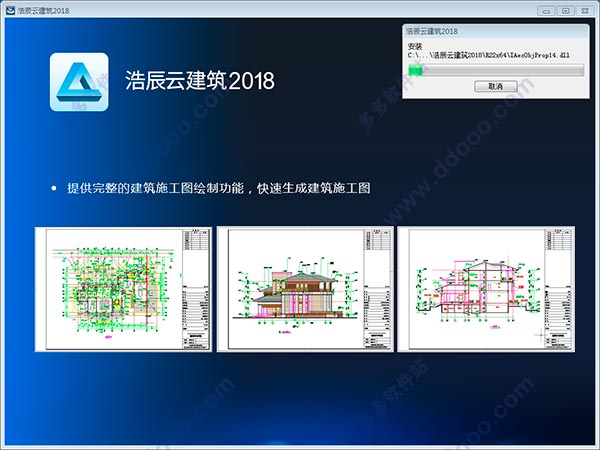Click the install dialog title 浩辰云建筑2018

[432, 31]
